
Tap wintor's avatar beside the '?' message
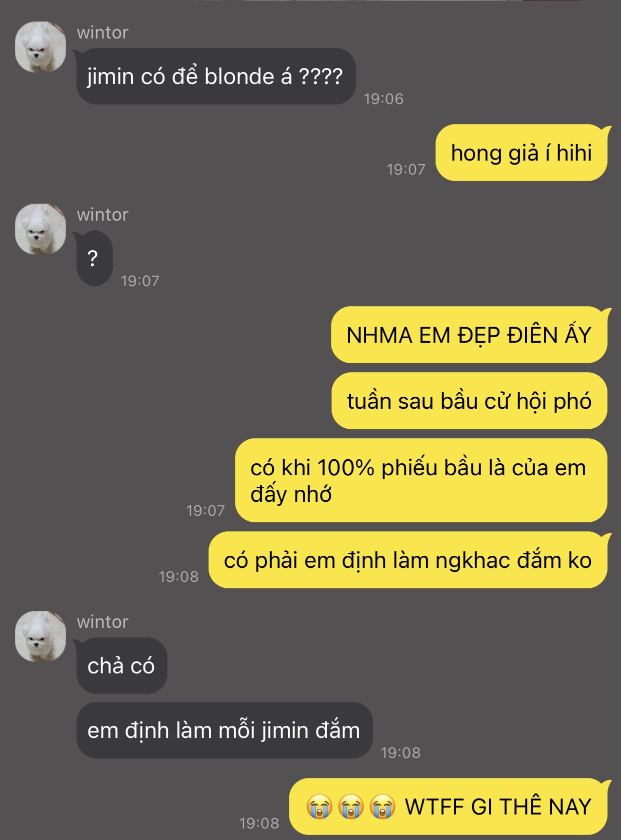click(x=40, y=229)
